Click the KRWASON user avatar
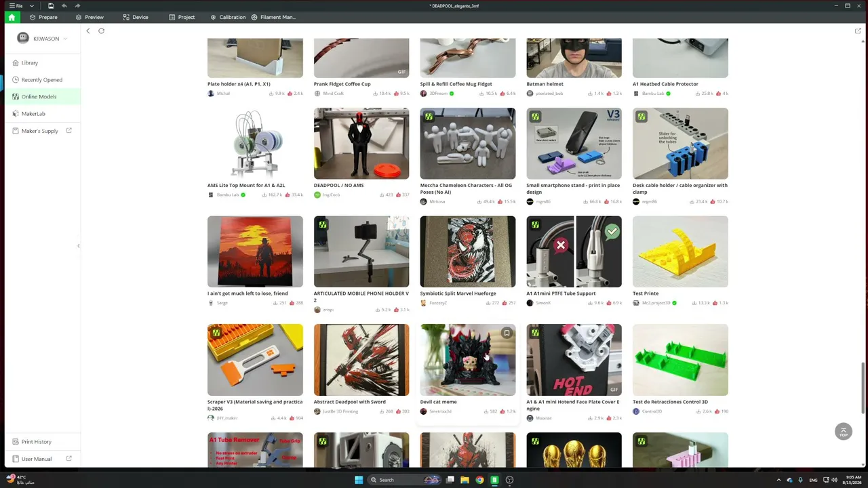Image resolution: width=868 pixels, height=488 pixels. [x=23, y=38]
